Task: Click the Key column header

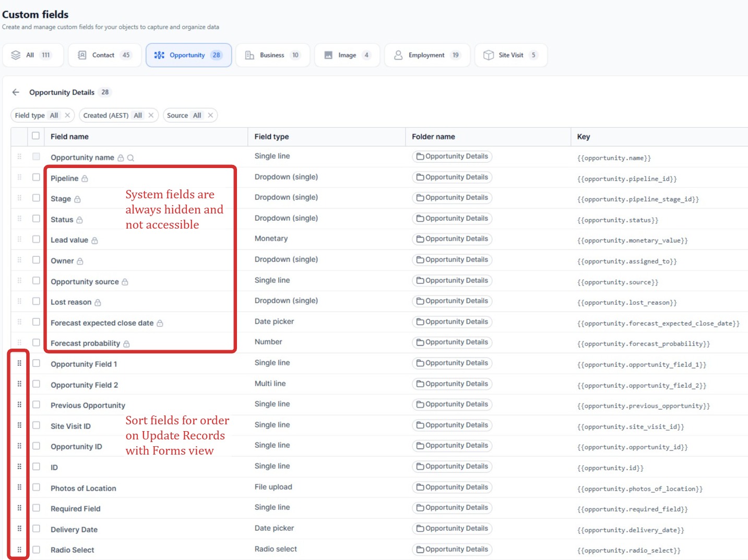Action: point(583,137)
